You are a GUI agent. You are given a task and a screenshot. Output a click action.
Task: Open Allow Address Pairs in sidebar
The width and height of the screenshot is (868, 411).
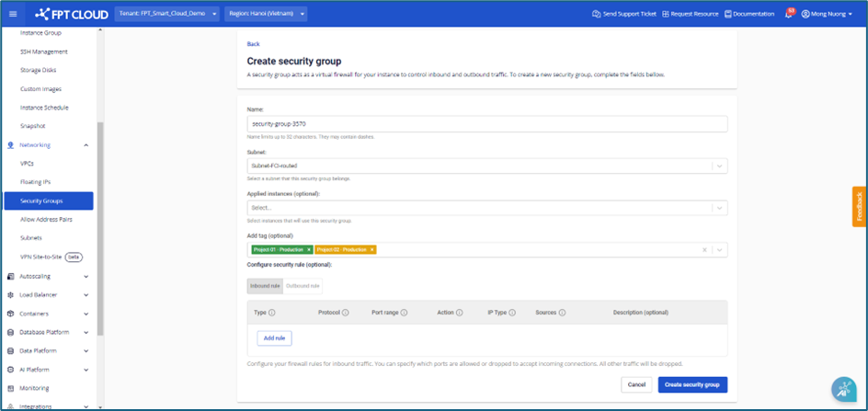pyautogui.click(x=46, y=219)
